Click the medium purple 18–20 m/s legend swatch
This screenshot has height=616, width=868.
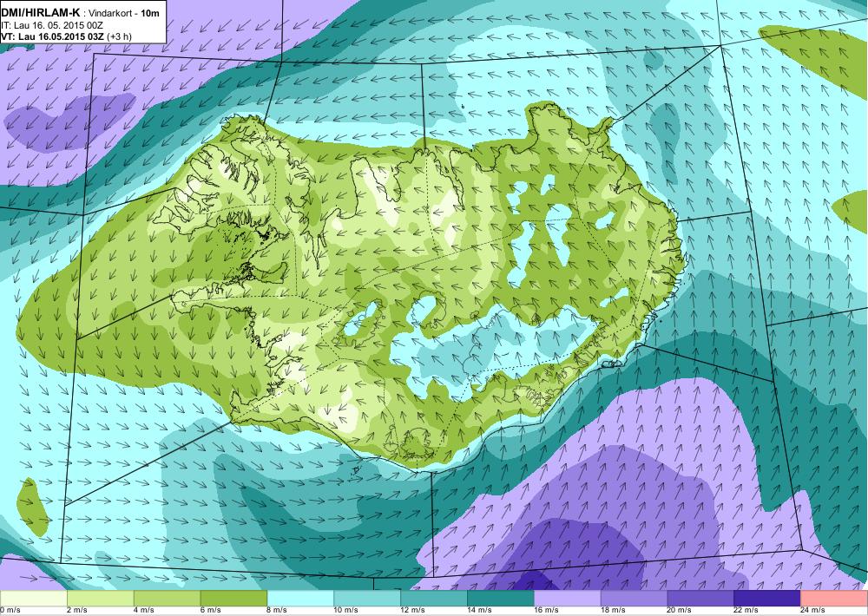(634, 599)
